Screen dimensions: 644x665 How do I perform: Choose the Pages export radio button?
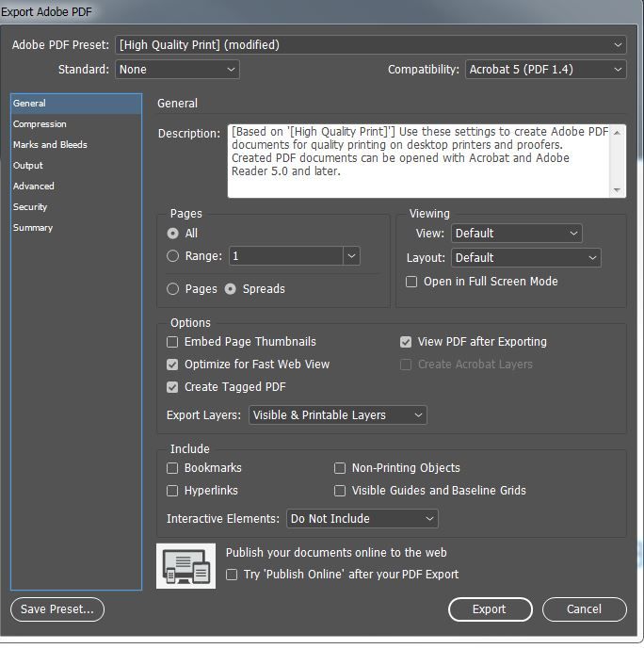coord(172,289)
